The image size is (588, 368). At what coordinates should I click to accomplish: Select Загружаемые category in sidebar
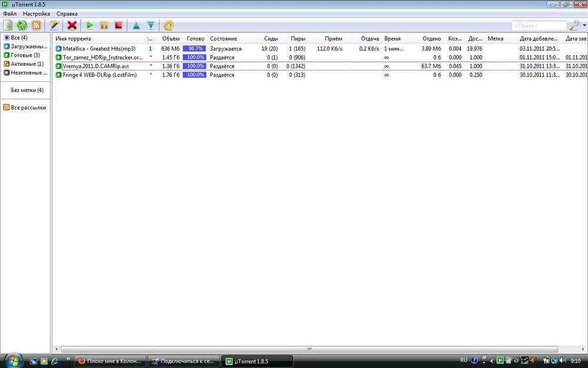coord(25,47)
